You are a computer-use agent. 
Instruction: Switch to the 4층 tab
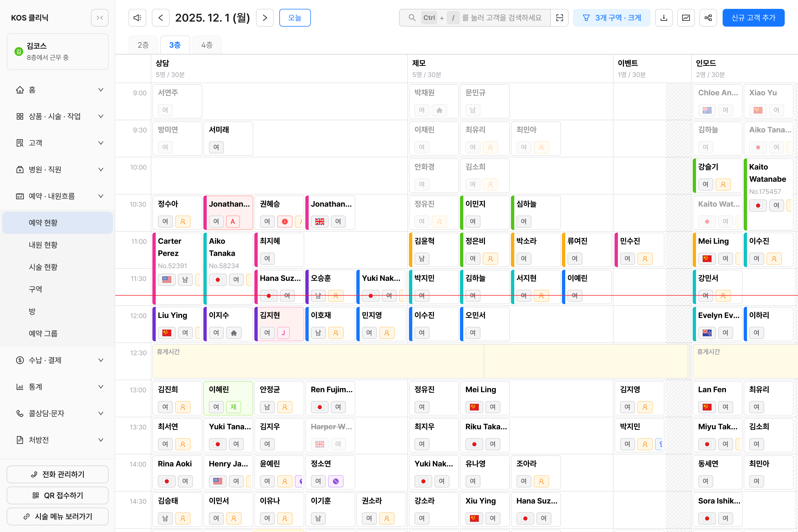click(207, 45)
